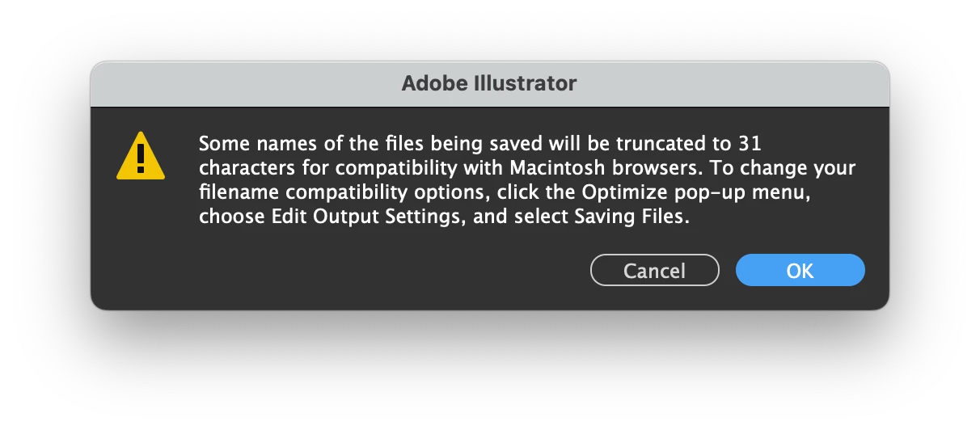Click the black backdrop below the dialog
Viewport: 980px width, 430px height.
click(490, 372)
